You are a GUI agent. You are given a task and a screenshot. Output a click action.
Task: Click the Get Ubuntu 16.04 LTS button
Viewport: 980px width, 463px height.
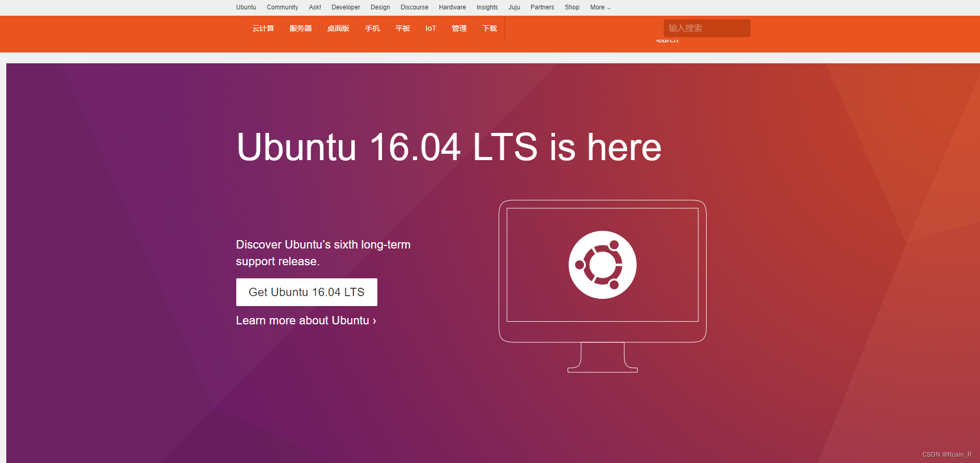(x=306, y=292)
